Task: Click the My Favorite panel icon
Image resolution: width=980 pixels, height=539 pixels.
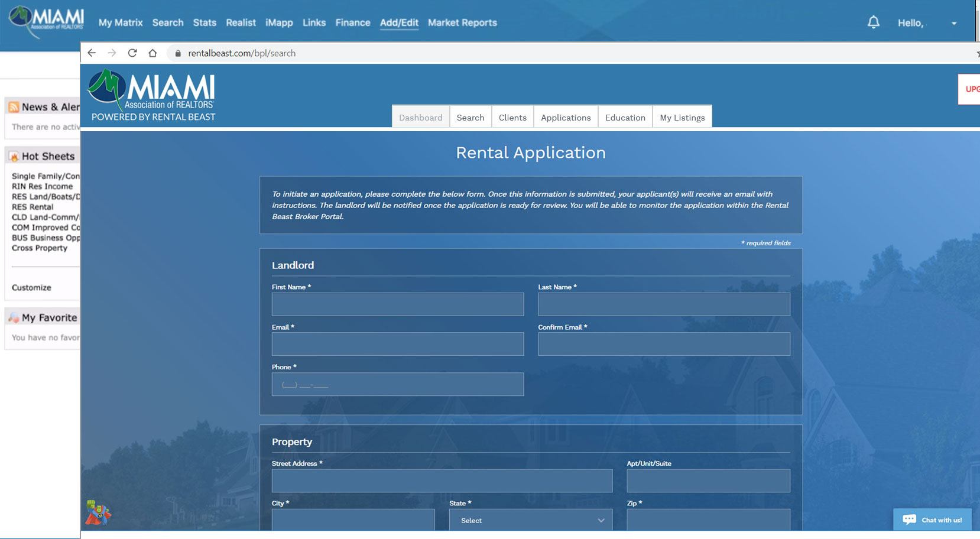Action: [x=14, y=318]
